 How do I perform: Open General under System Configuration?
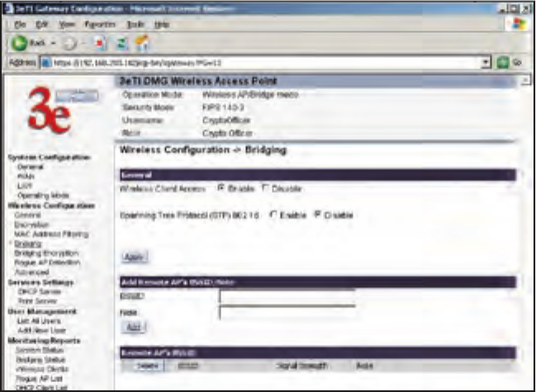point(30,167)
